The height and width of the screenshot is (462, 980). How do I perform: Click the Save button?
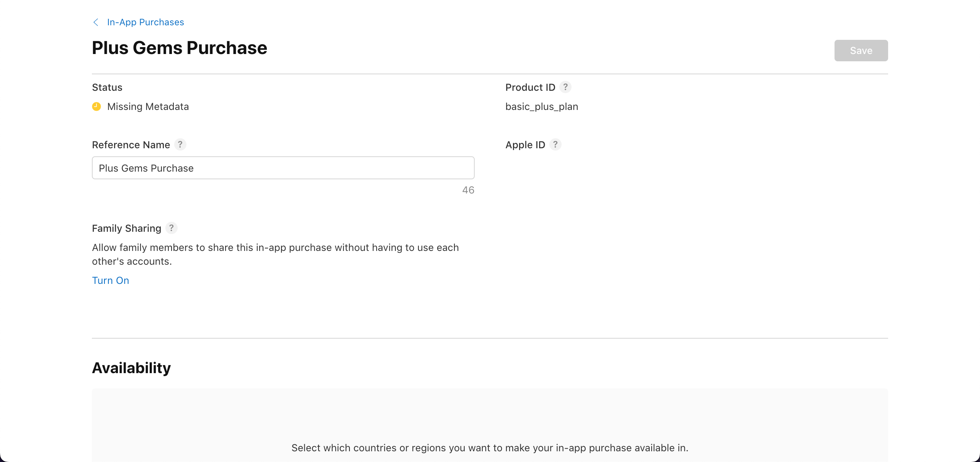[861, 50]
